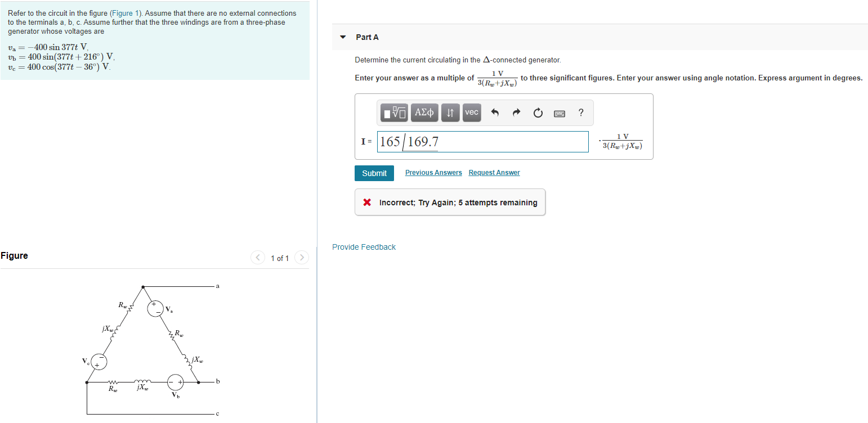The image size is (868, 423).
Task: Click 'Determine the current circulating' instruction text
Action: [458, 60]
